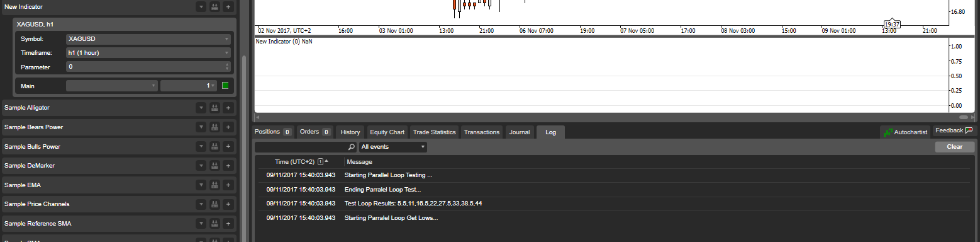Click the Parameter value stepper arrows

click(227, 67)
